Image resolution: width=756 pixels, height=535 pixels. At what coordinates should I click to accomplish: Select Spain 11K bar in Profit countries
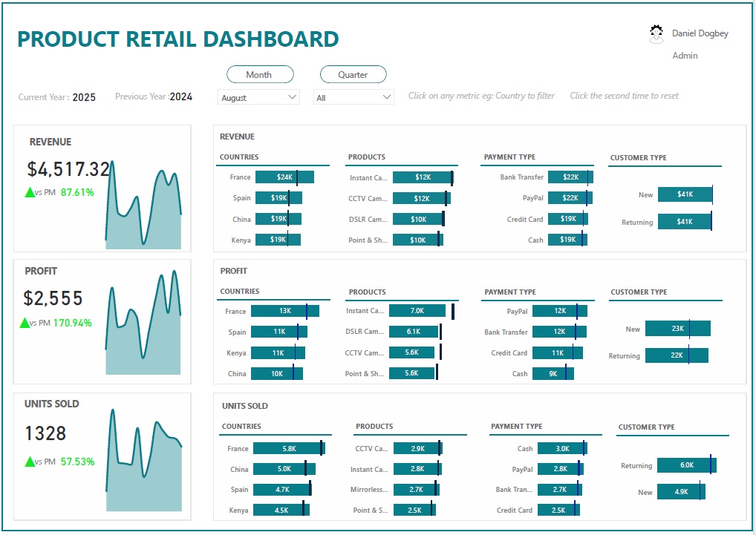279,332
